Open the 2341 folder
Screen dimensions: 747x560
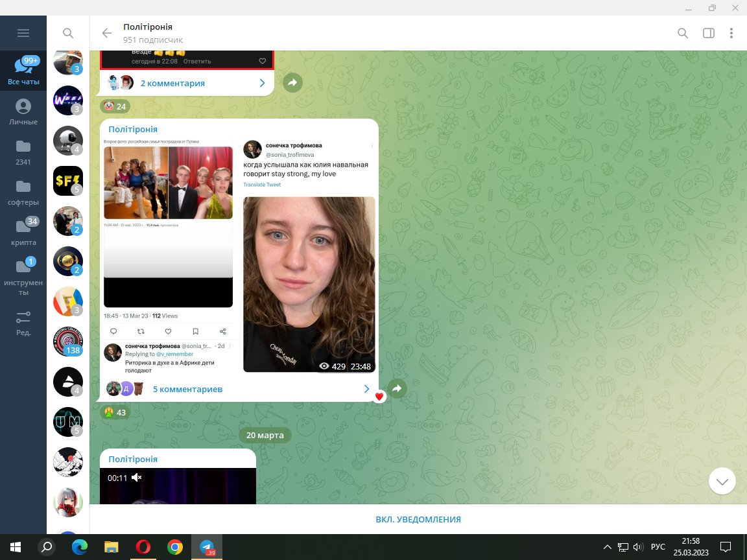[x=23, y=152]
